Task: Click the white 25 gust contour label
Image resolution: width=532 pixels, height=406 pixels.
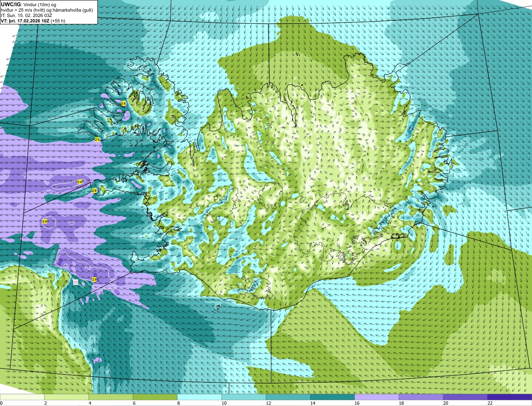Action: point(75,282)
